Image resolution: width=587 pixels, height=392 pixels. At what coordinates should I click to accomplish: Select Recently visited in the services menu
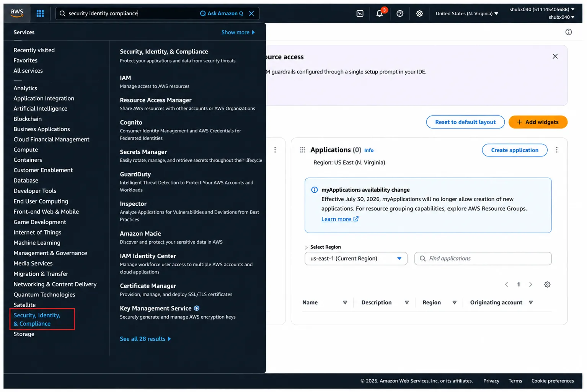coord(34,50)
